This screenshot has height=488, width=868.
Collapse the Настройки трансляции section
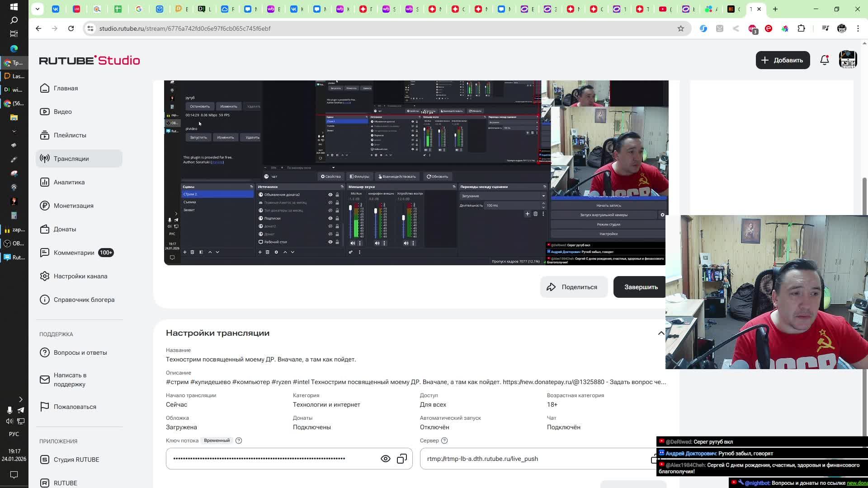click(x=661, y=333)
